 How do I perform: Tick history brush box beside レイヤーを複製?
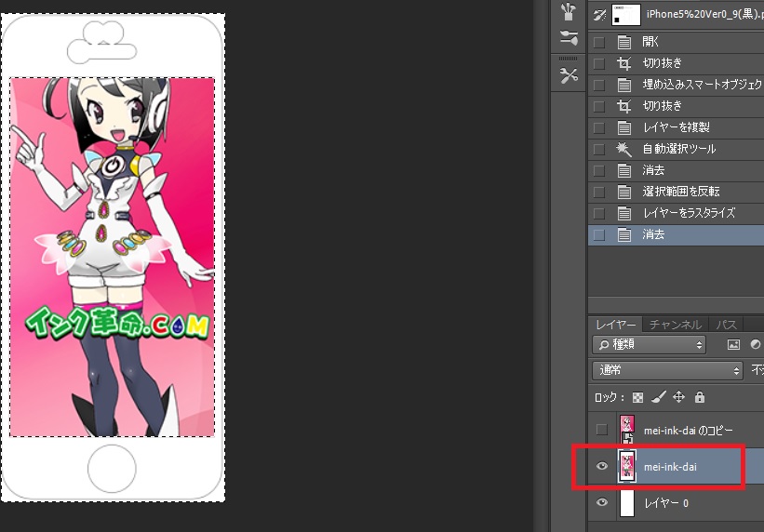599,128
